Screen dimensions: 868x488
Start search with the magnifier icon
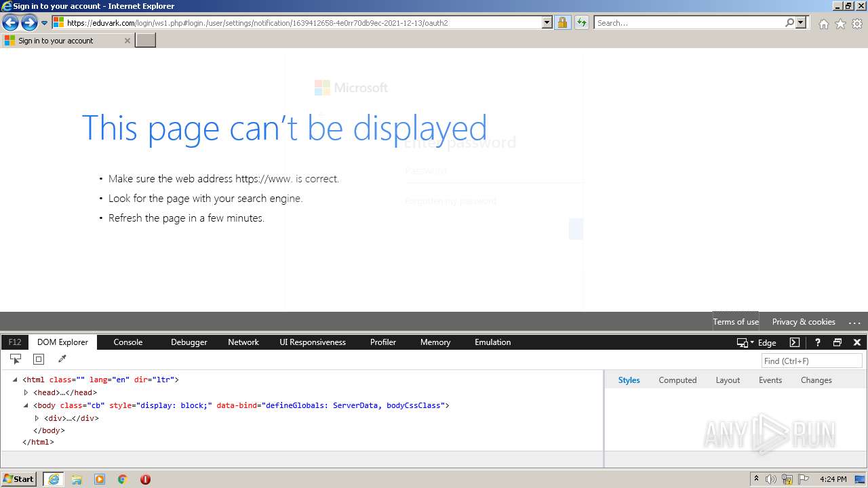coord(789,23)
